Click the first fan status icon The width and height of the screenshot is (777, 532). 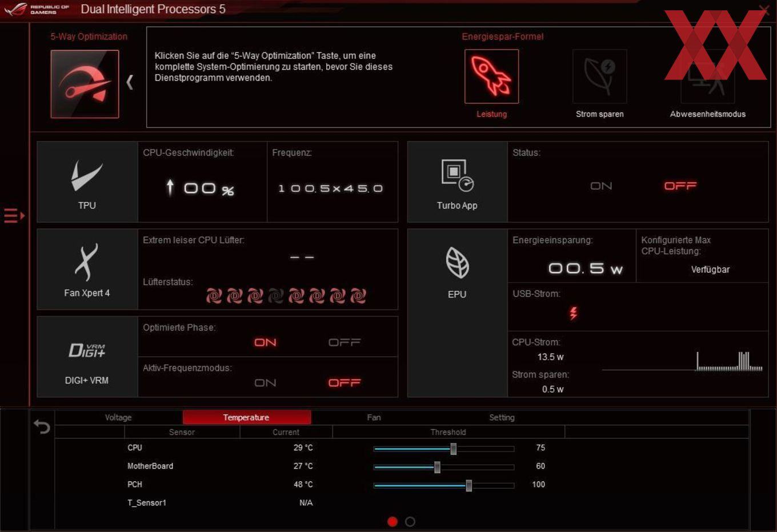(x=214, y=296)
